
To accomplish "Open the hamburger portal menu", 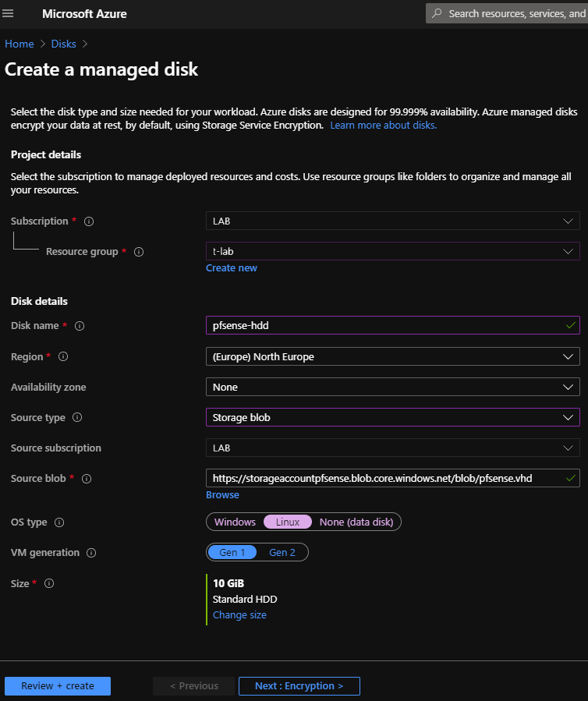I will click(9, 14).
